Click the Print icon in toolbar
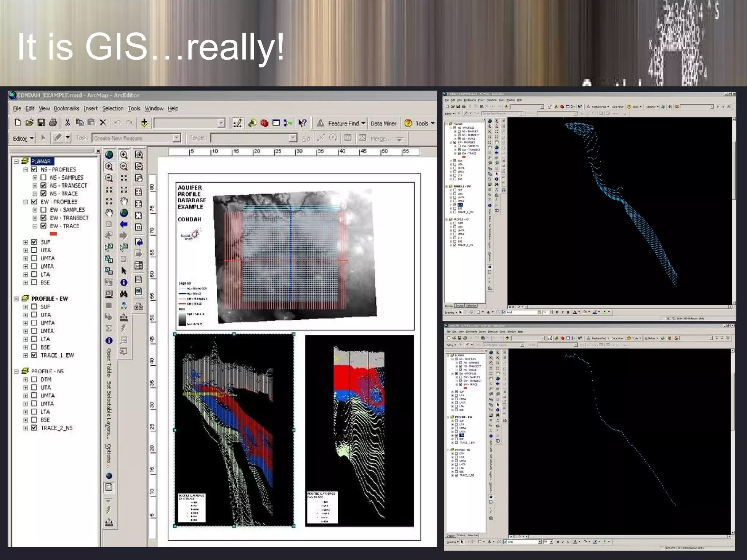This screenshot has height=560, width=747. click(x=53, y=123)
